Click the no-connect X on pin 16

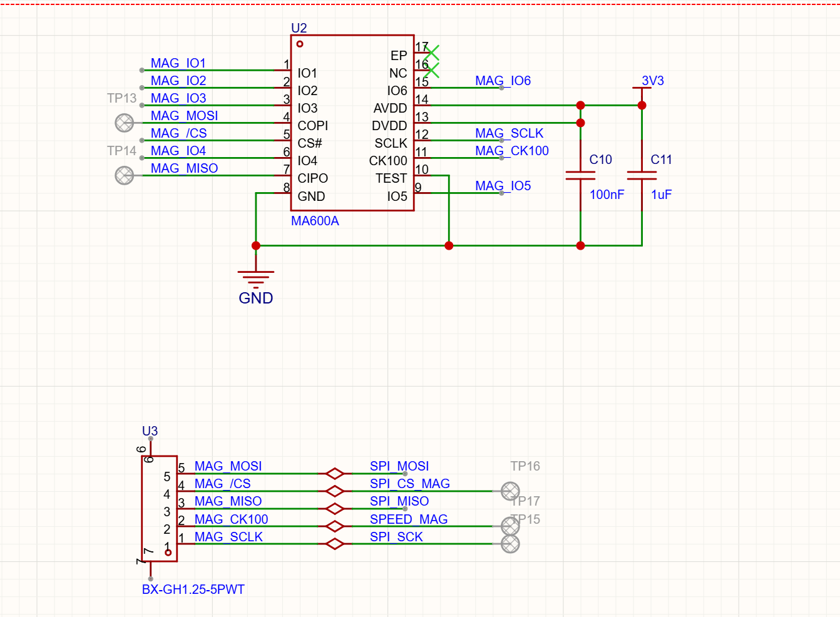pyautogui.click(x=431, y=70)
